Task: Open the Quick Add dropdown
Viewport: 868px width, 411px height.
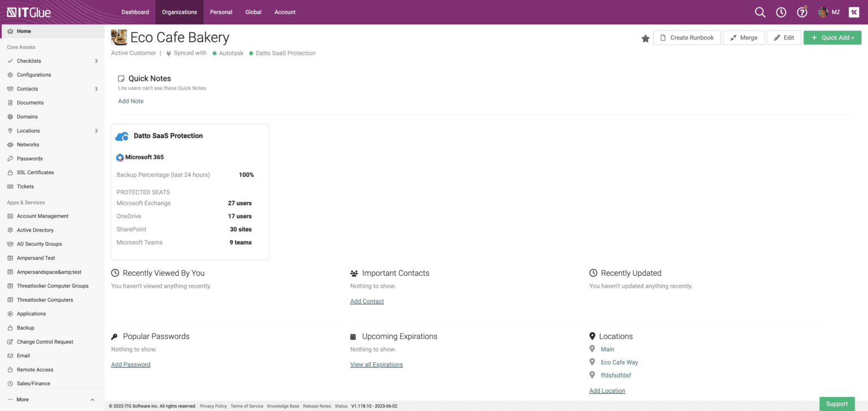Action: click(x=832, y=37)
